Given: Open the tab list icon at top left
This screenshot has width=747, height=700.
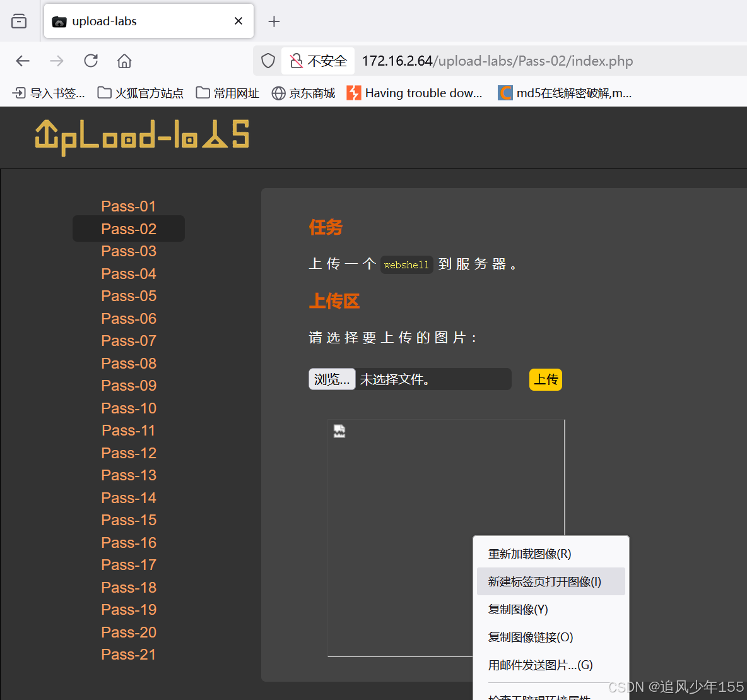Looking at the screenshot, I should click(x=19, y=21).
